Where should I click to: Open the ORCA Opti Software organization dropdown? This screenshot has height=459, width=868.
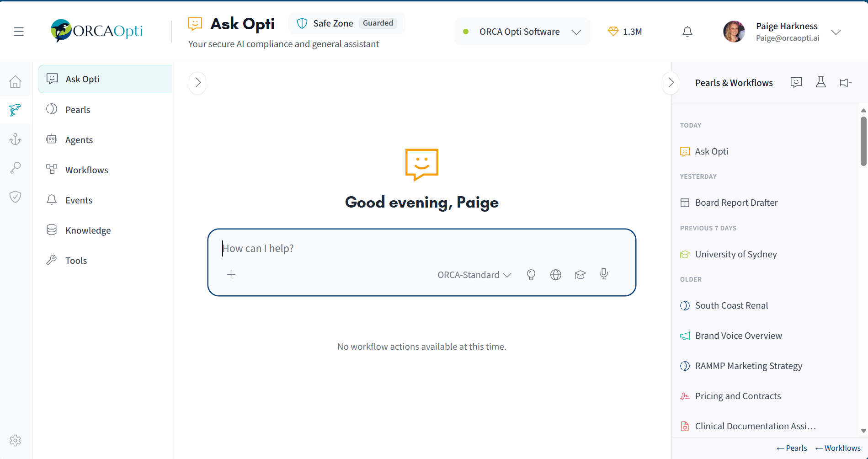522,32
